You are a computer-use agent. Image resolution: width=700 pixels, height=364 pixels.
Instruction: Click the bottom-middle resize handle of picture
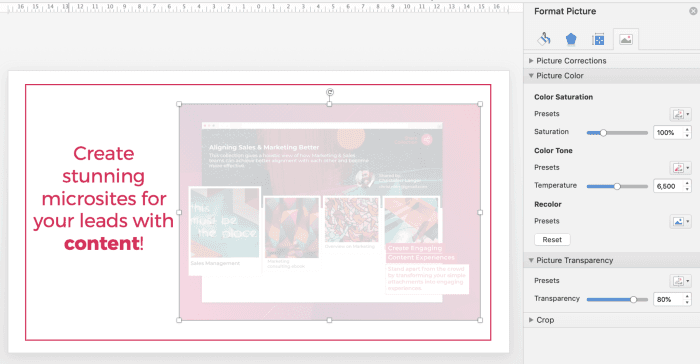coord(329,320)
